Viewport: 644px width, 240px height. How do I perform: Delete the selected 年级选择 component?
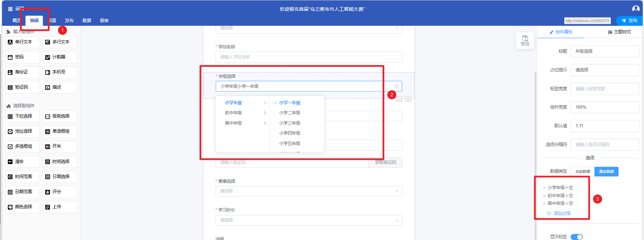tap(408, 99)
